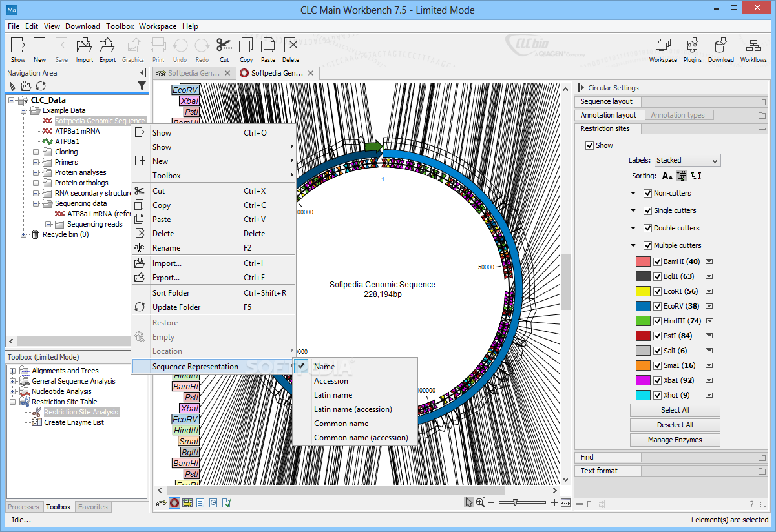
Task: Select Create Enzyme List in Toolbox
Action: (74, 422)
